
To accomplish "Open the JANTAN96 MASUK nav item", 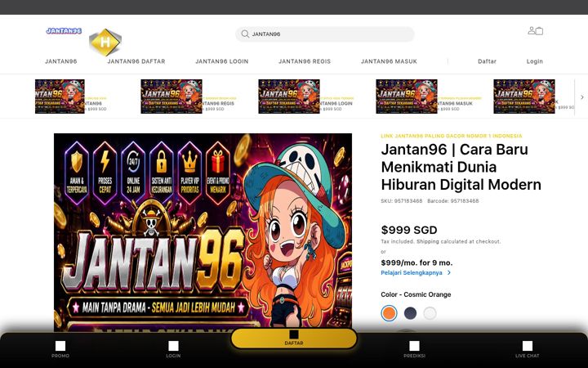I will 389,61.
